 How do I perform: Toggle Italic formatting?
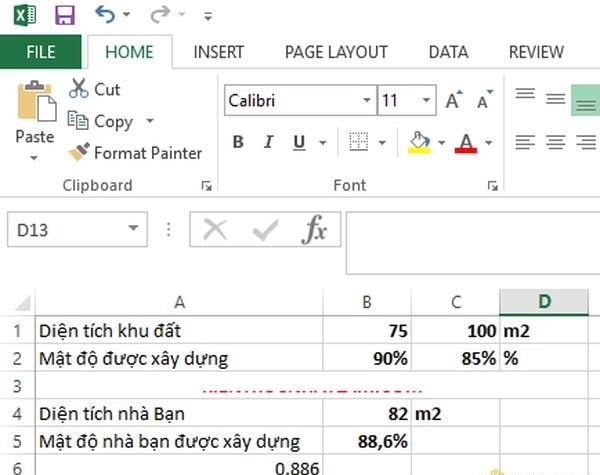pyautogui.click(x=268, y=143)
